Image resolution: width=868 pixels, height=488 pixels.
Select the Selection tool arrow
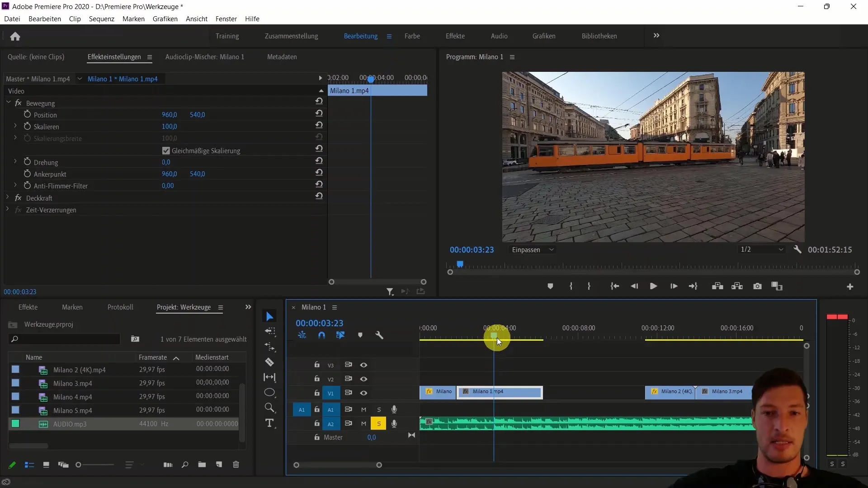pos(269,316)
